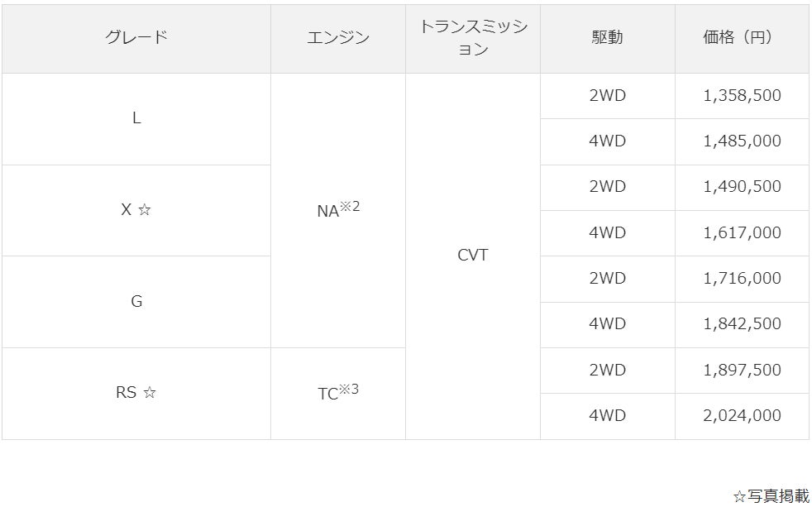Screen dimensions: 812x507
Task: Click the 価格（円） column header
Action: tap(742, 37)
